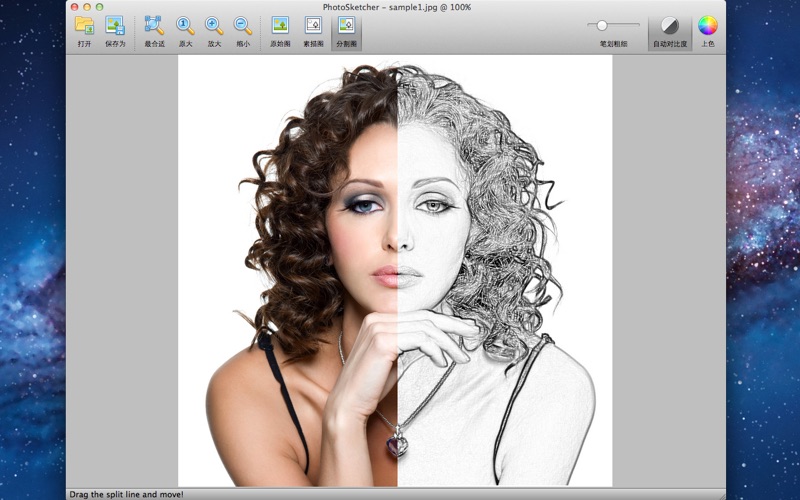This screenshot has height=500, width=800.
Task: Click the split line in the image
Action: [396, 300]
